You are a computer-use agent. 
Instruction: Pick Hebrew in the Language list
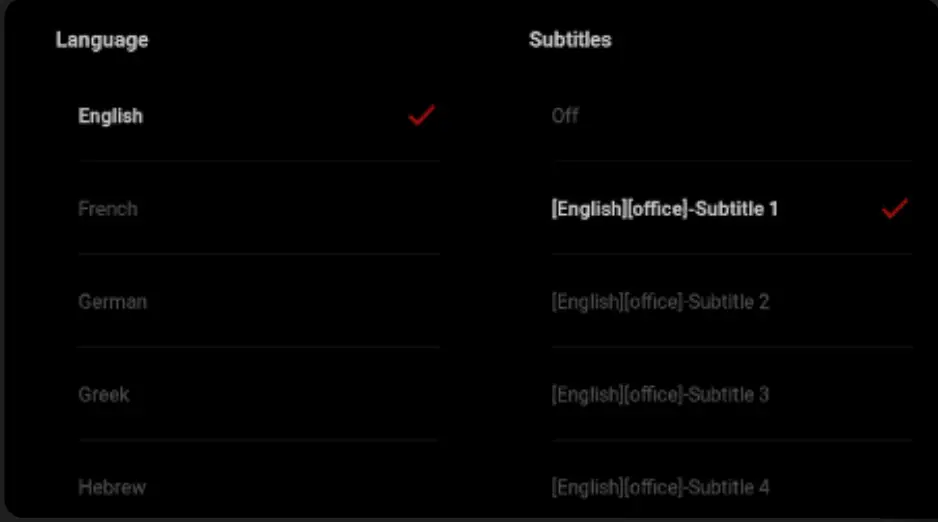(x=112, y=488)
